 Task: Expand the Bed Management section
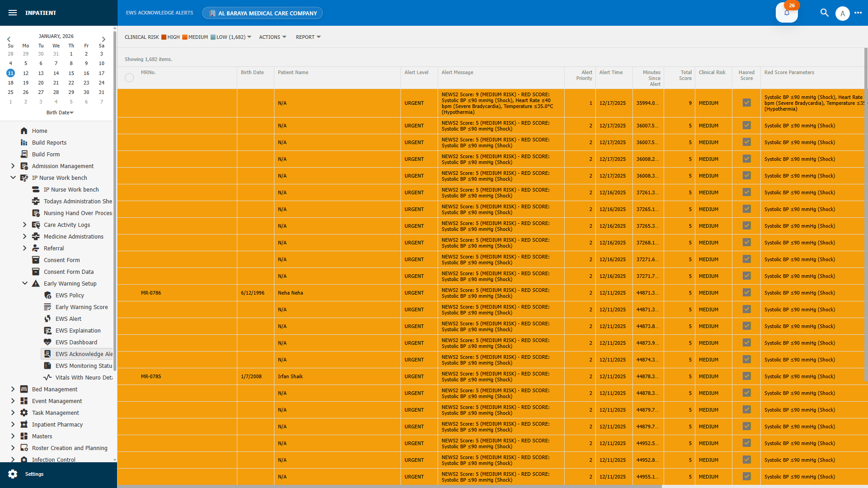tap(13, 389)
